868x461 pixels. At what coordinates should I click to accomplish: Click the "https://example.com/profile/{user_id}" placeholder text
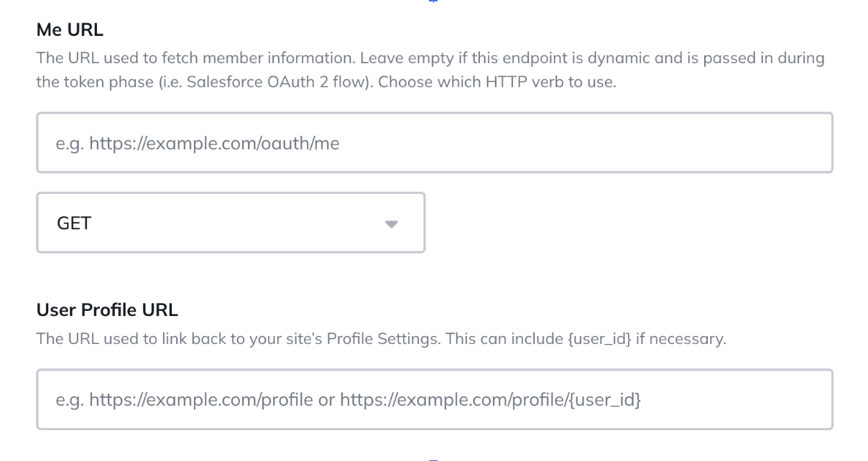(490, 399)
